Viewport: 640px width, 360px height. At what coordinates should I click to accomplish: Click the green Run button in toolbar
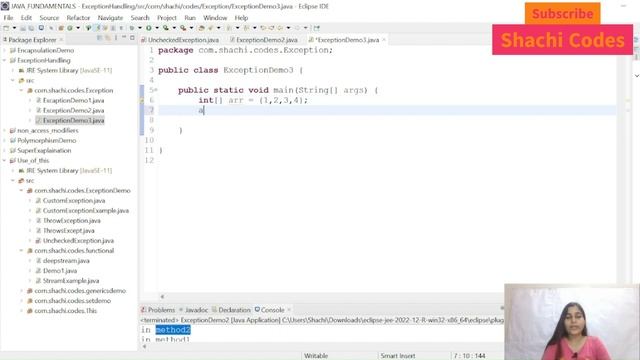[x=149, y=28]
